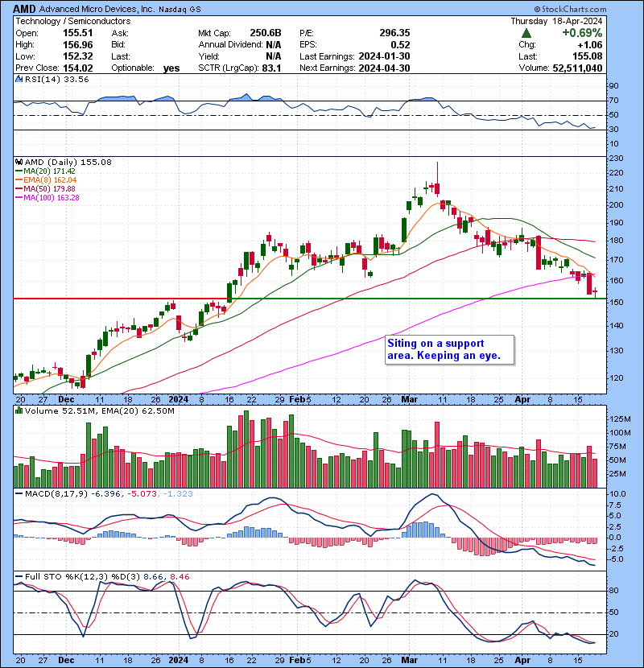Click the Mar label on price chart date axis
Viewport: 644px width, 668px height.
410,400
